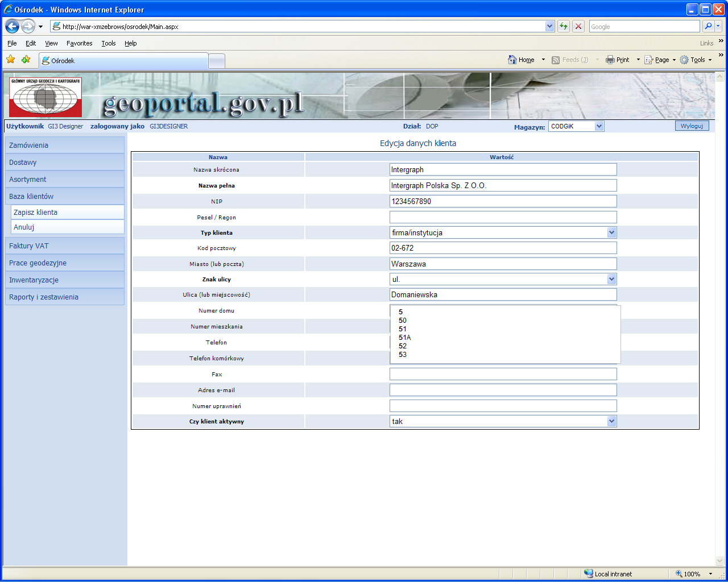
Task: Open Inwentaryzacje in the sidebar
Action: click(x=65, y=280)
